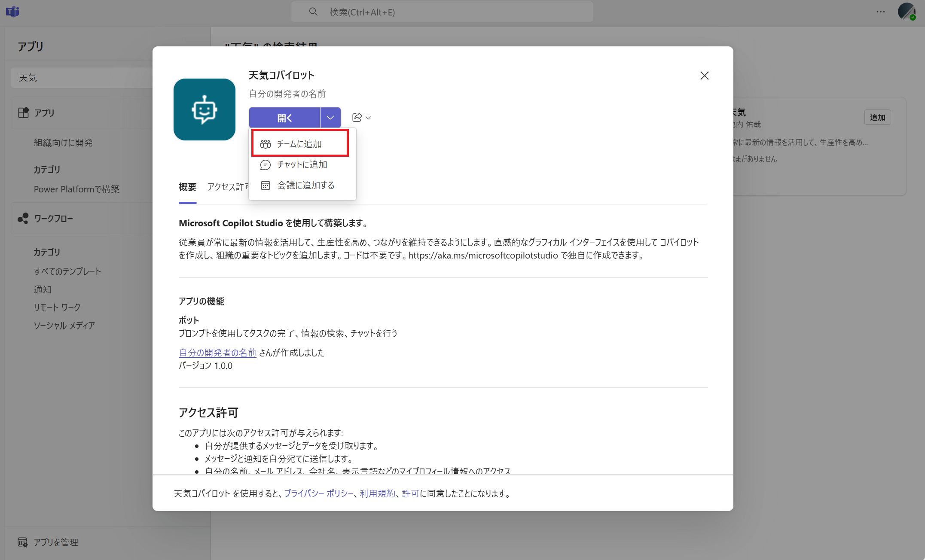Select ソーシャル メディア category
This screenshot has width=925, height=560.
(64, 326)
